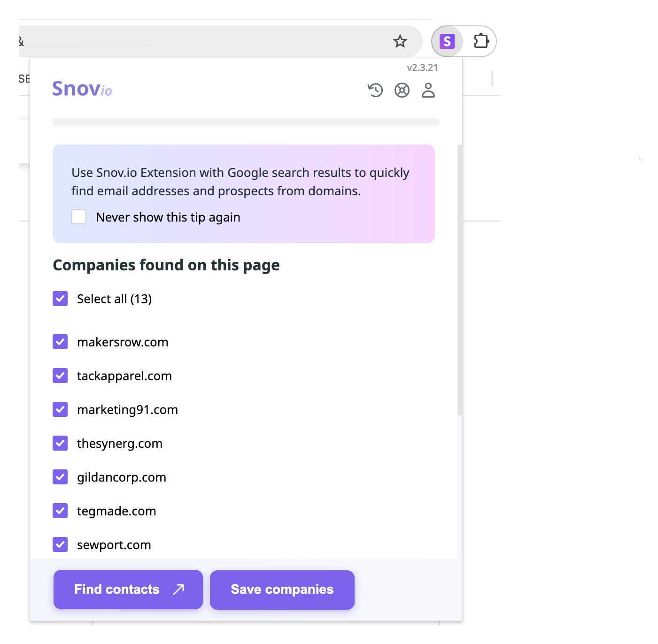The width and height of the screenshot is (658, 644).
Task: Open the browser Extensions puzzle icon
Action: pyautogui.click(x=481, y=41)
